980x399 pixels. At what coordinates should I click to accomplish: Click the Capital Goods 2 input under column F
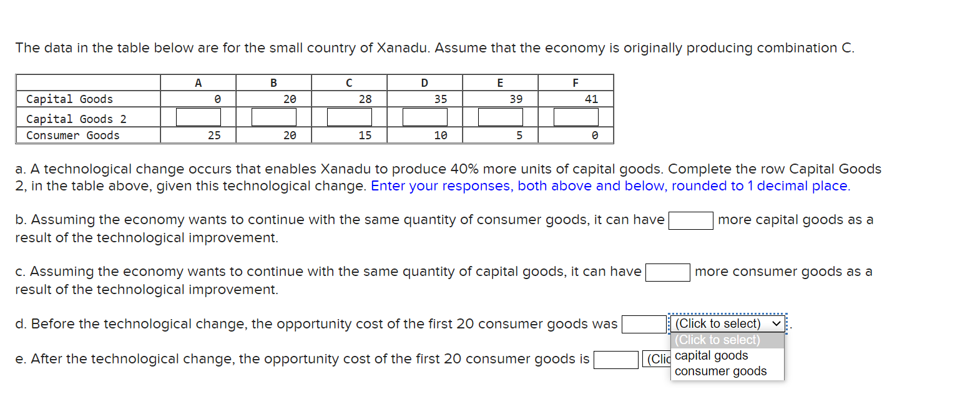575,117
